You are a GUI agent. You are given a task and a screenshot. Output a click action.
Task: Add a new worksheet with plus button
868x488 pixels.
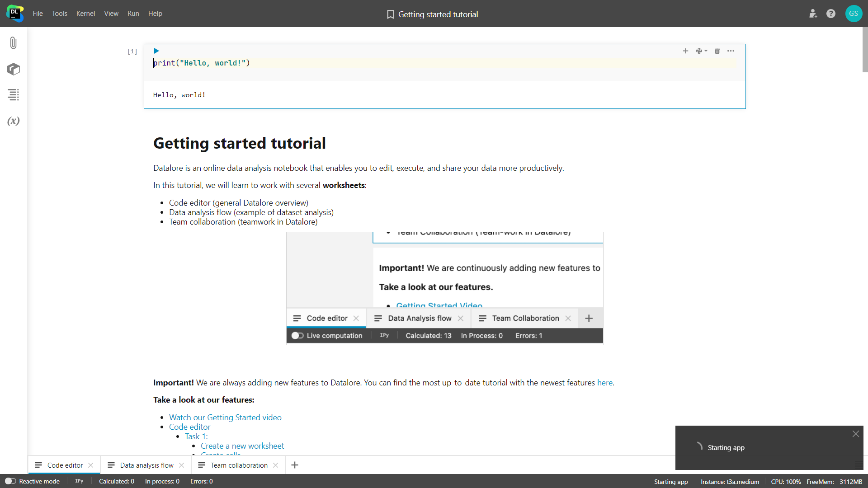tap(295, 465)
